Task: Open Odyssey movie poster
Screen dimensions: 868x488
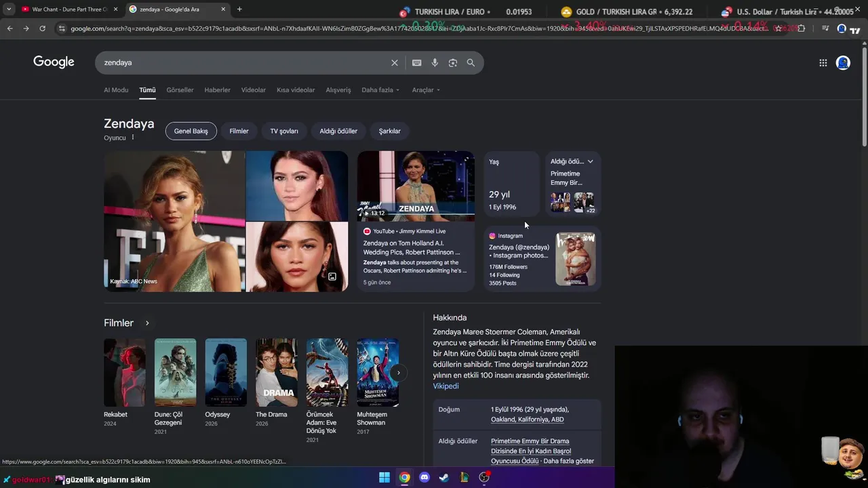Action: (x=226, y=373)
